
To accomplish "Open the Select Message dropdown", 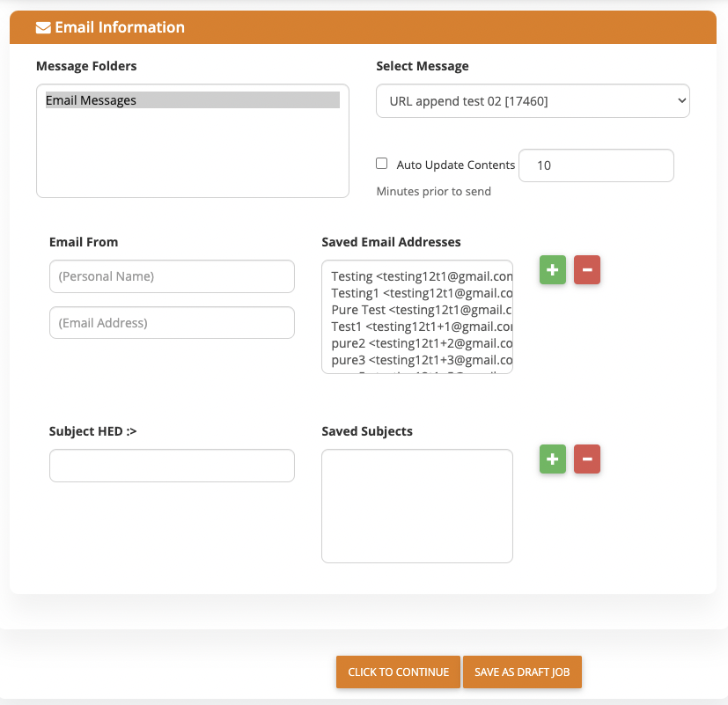I will pyautogui.click(x=533, y=100).
